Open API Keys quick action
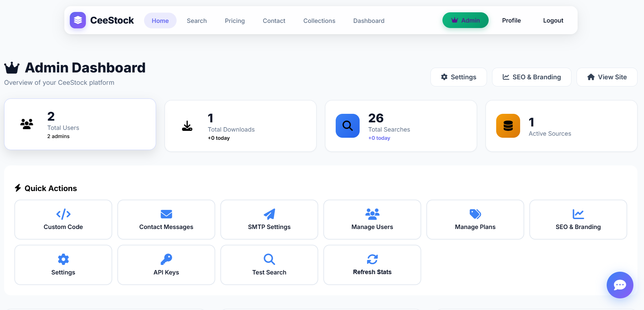Viewport: 644px width, 310px height. tap(166, 265)
